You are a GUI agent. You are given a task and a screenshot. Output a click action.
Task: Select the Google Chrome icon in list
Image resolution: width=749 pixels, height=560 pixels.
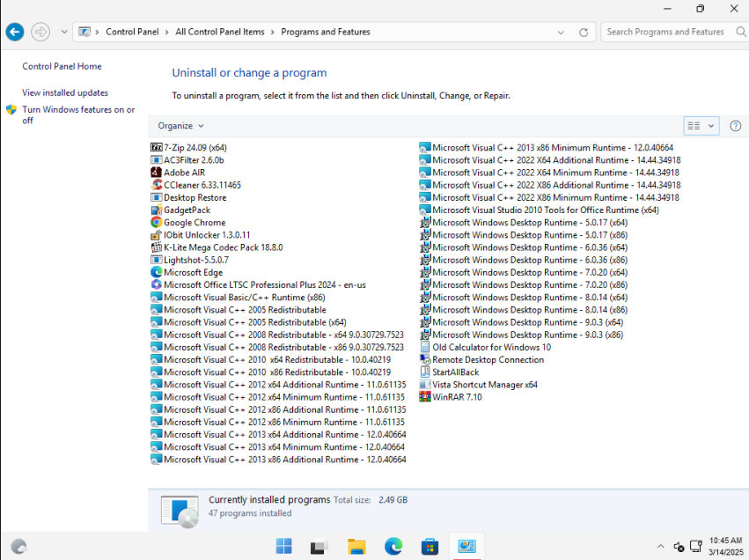(x=156, y=222)
